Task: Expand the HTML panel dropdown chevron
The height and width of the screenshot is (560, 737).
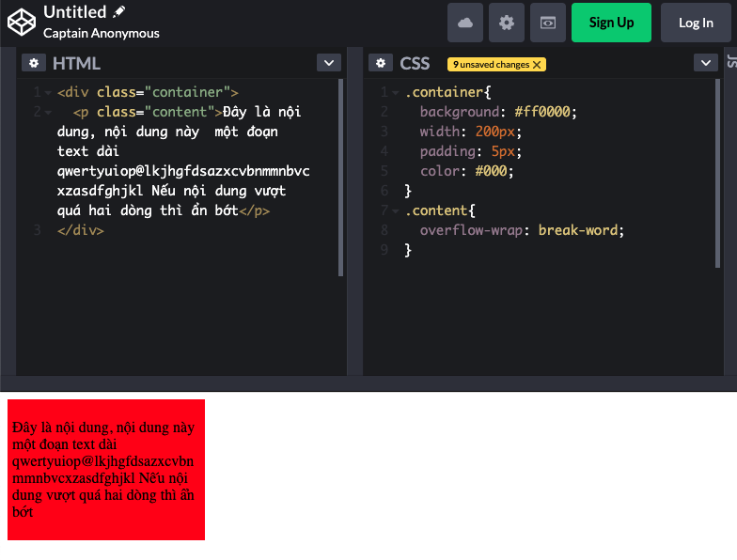Action: [328, 63]
